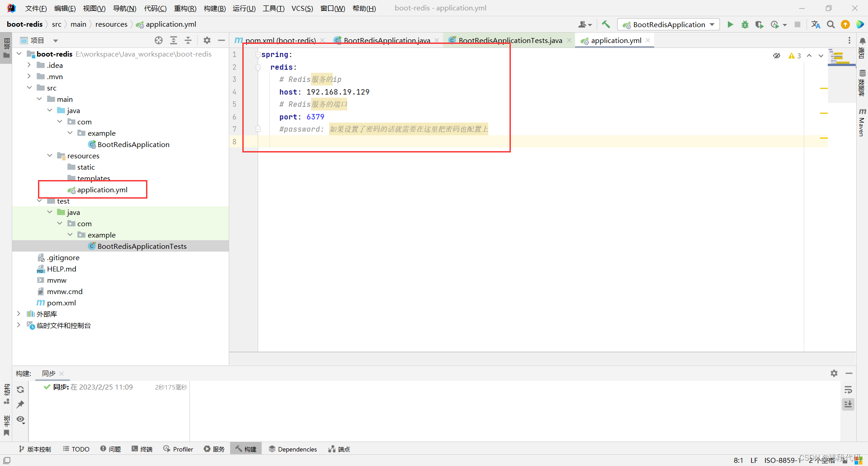Open the Database tool window
The height and width of the screenshot is (466, 868).
[x=862, y=83]
